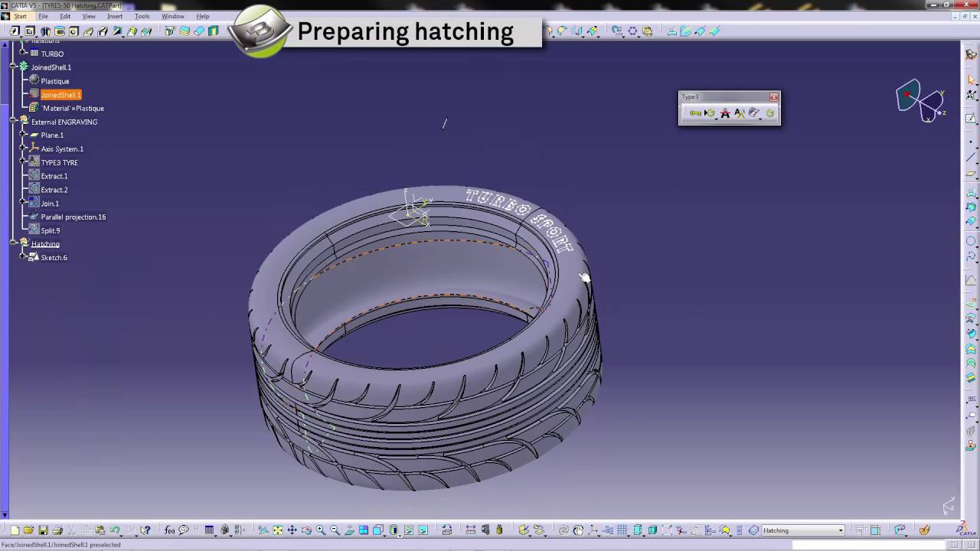Screen dimensions: 980x551
Task: Select the Pan view tool
Action: pos(292,530)
